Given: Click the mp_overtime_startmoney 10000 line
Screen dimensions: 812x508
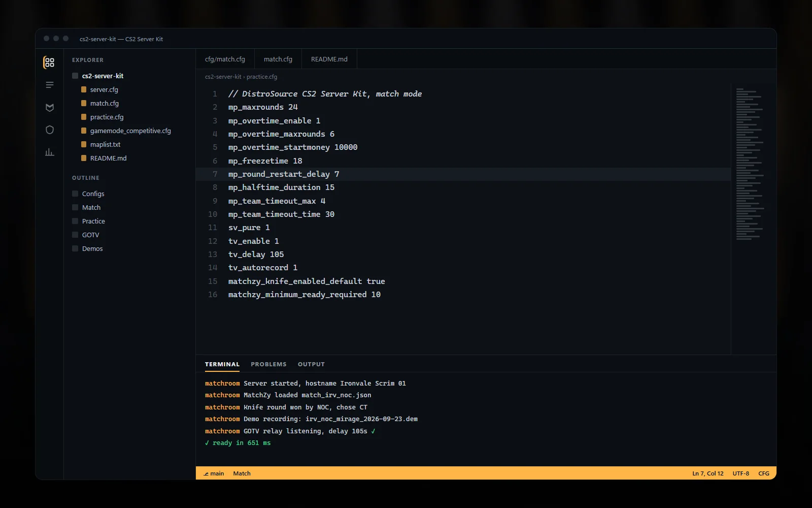Looking at the screenshot, I should pyautogui.click(x=293, y=147).
